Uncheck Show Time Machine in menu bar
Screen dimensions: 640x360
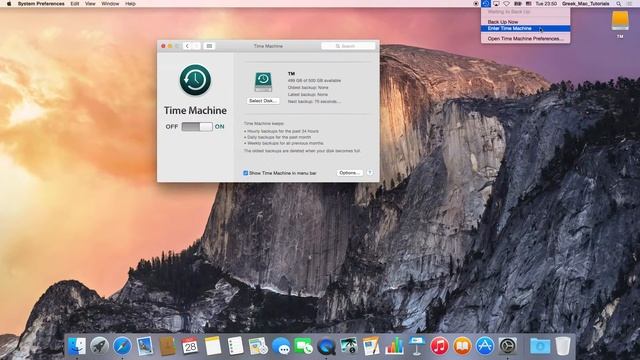coord(246,173)
